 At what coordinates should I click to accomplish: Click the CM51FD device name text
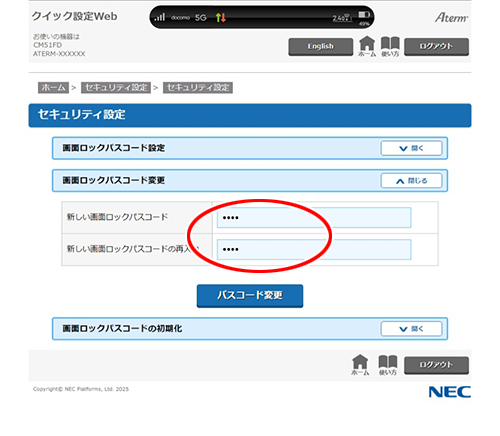(x=48, y=45)
